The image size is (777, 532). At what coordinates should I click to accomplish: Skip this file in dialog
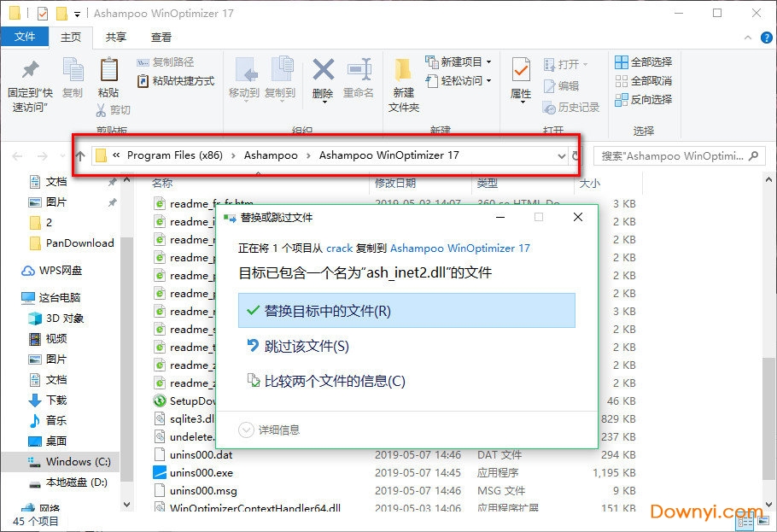pyautogui.click(x=306, y=346)
